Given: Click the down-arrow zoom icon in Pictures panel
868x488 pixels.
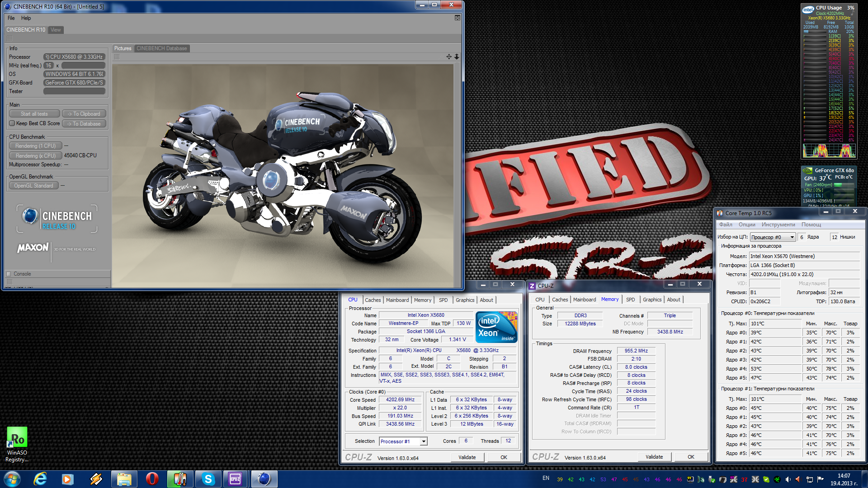Looking at the screenshot, I should pyautogui.click(x=457, y=56).
